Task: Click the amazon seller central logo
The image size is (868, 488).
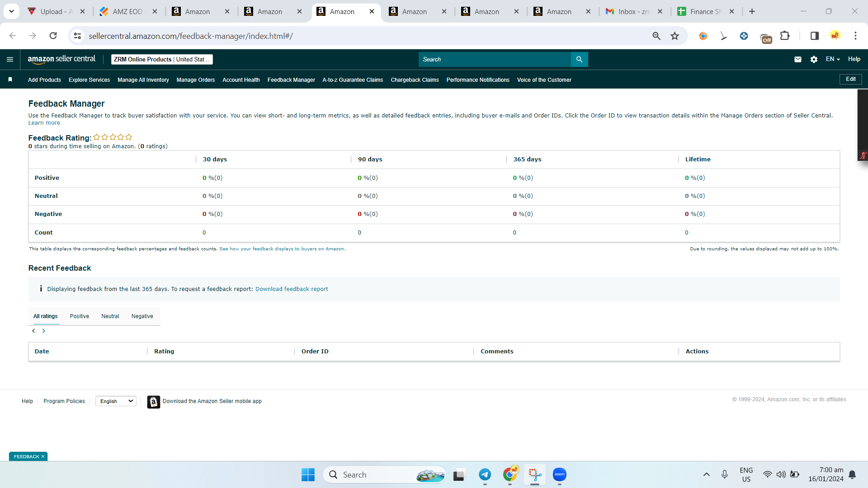Action: pyautogui.click(x=61, y=59)
